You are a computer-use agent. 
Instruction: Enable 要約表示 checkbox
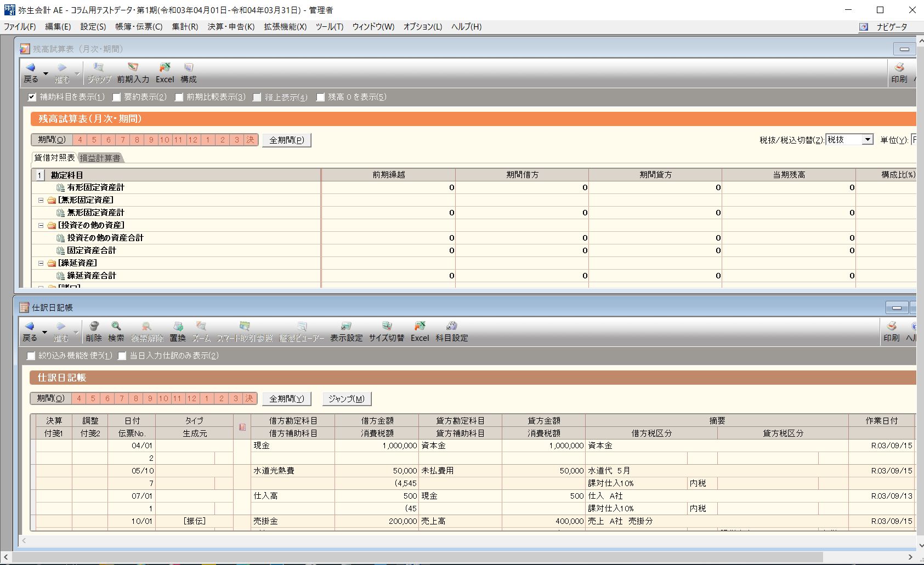[116, 97]
